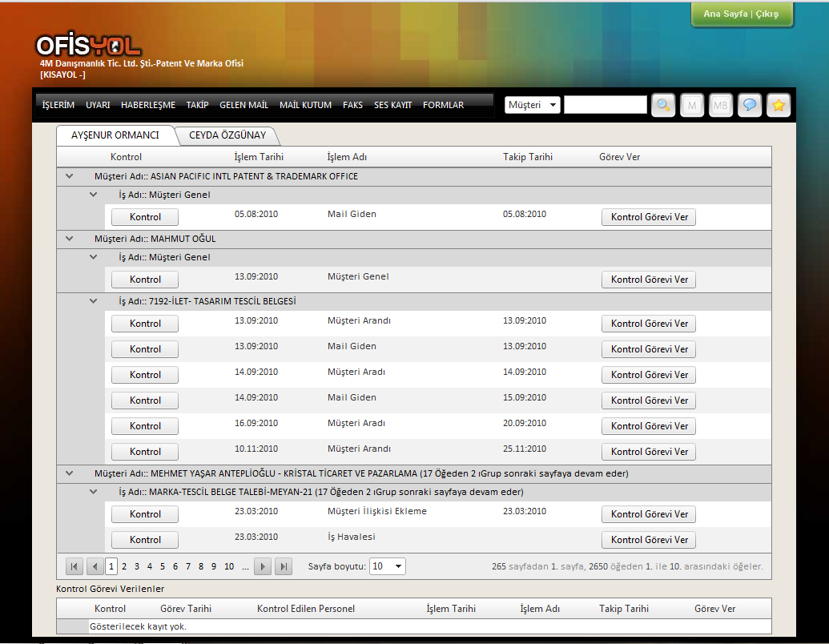Viewport: 829px width, 644px height.
Task: Collapse the ASIAN PACIFIC INTL customer group
Action: tap(69, 176)
